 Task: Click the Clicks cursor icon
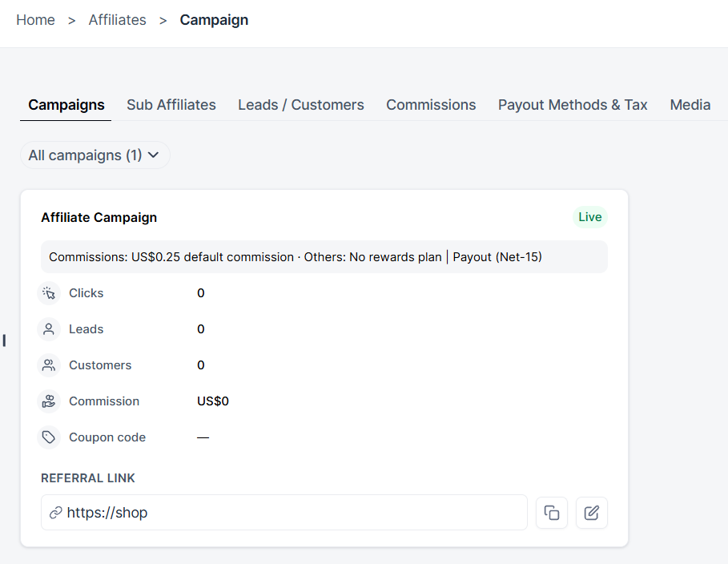[49, 293]
